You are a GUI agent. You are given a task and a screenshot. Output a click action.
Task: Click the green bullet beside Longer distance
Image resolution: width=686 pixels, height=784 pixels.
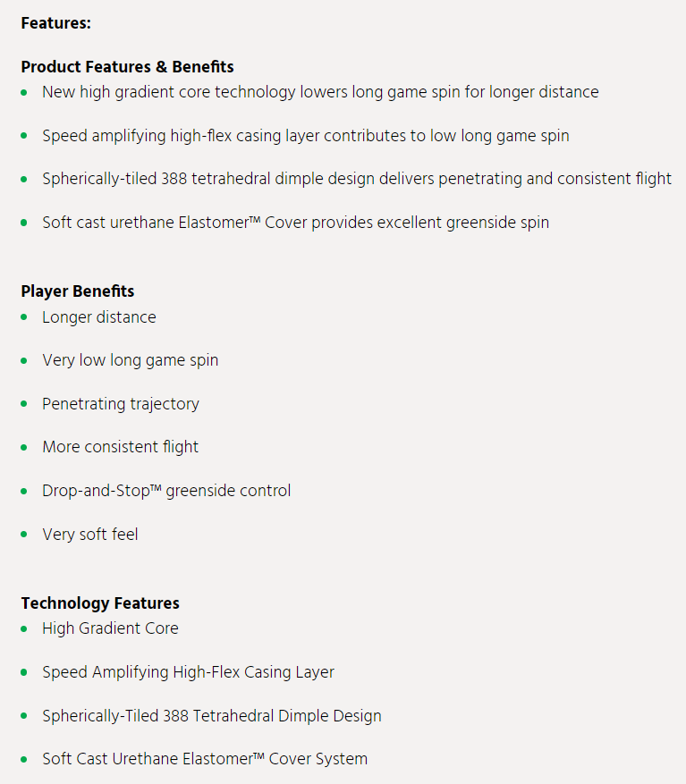pos(24,317)
